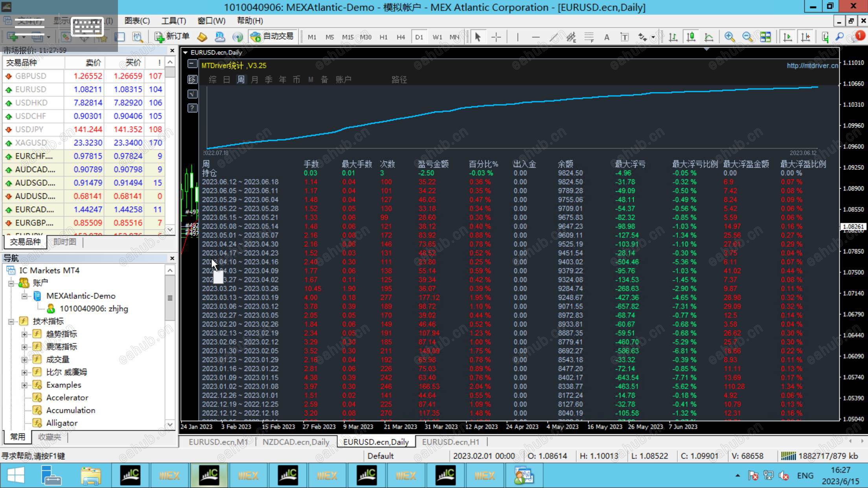
Task: Collapse the 技术指标 tree node
Action: click(x=11, y=321)
